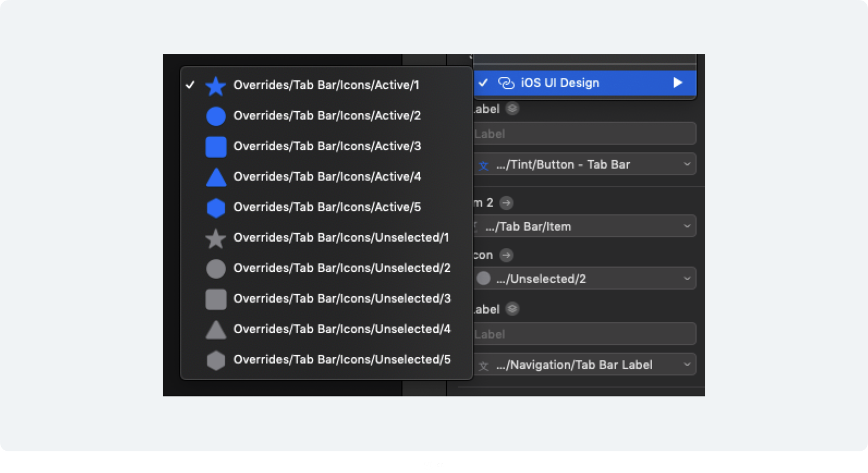This screenshot has height=473, width=868.
Task: Select the iOS UI Design library item
Action: pyautogui.click(x=559, y=83)
